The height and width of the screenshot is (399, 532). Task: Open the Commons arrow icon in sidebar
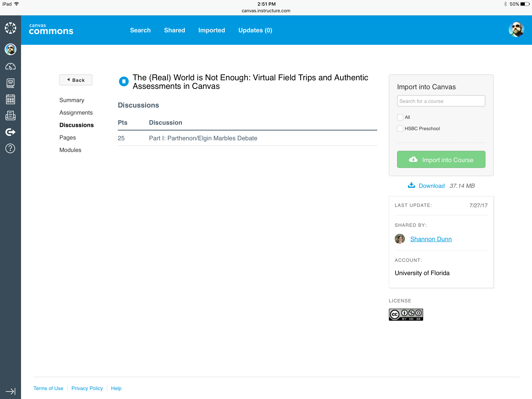pos(10,132)
